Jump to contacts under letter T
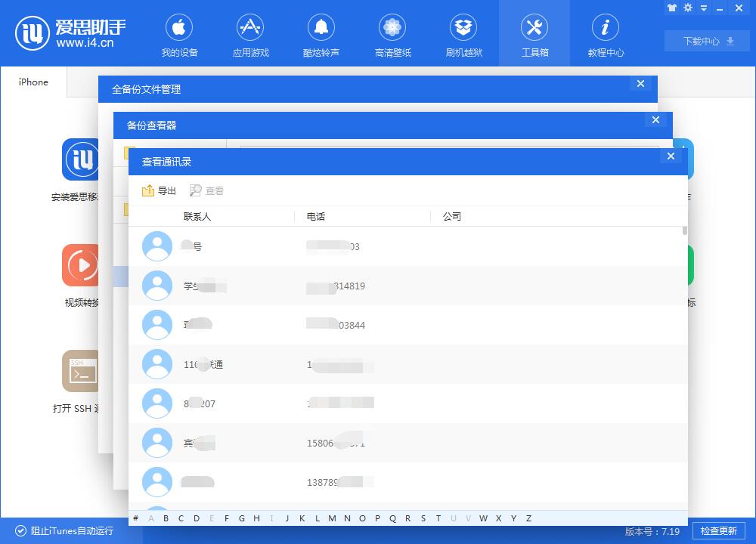This screenshot has height=544, width=756. pos(438,518)
